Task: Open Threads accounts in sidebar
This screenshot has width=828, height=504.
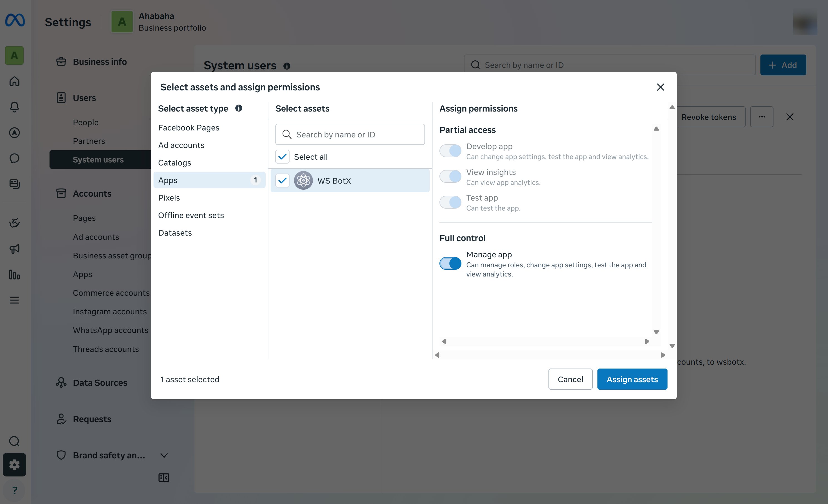Action: click(x=106, y=349)
